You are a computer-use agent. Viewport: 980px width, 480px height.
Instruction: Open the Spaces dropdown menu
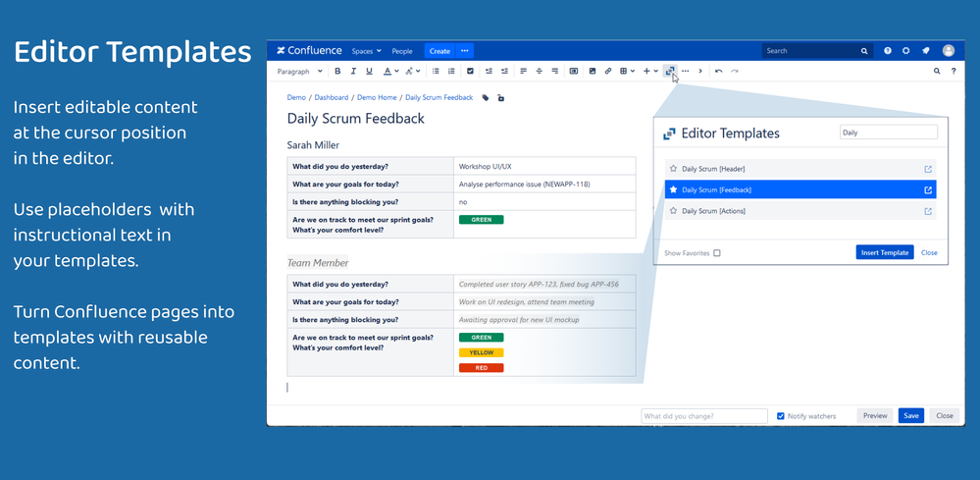366,51
